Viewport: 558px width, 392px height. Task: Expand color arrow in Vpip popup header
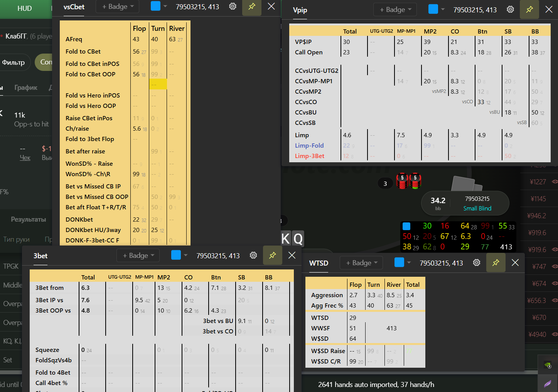[443, 9]
